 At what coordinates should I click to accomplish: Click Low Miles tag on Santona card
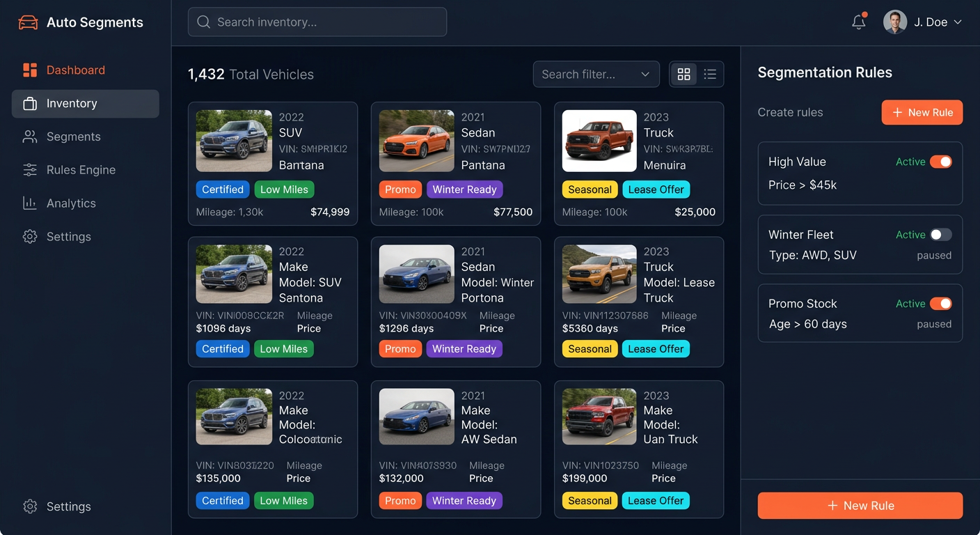284,349
